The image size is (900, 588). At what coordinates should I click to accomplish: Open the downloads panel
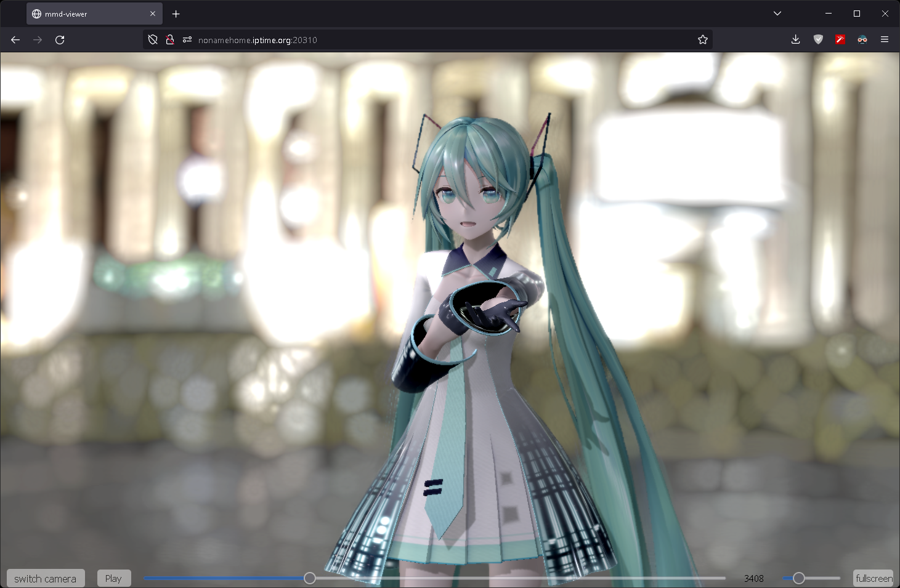(796, 40)
